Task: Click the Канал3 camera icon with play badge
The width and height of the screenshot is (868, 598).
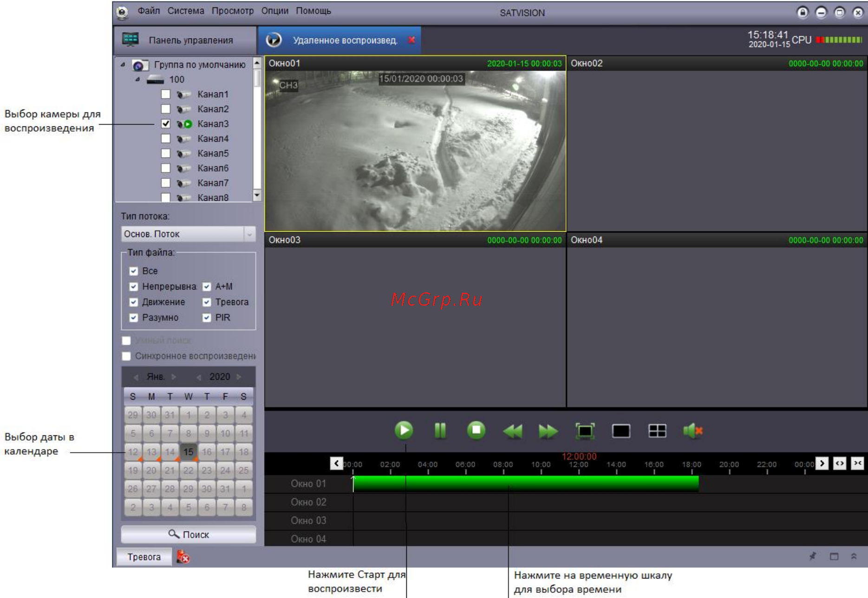Action: click(x=184, y=124)
